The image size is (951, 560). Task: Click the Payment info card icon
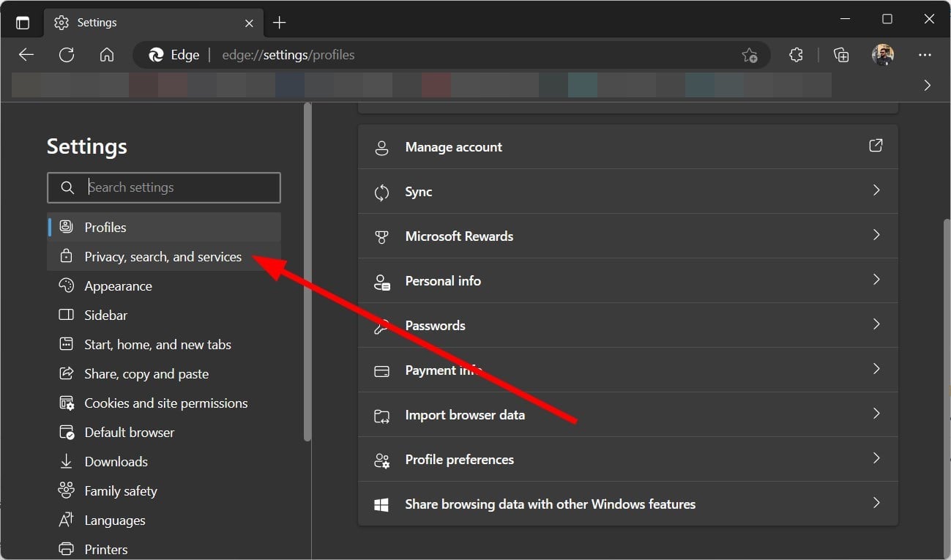pyautogui.click(x=381, y=371)
